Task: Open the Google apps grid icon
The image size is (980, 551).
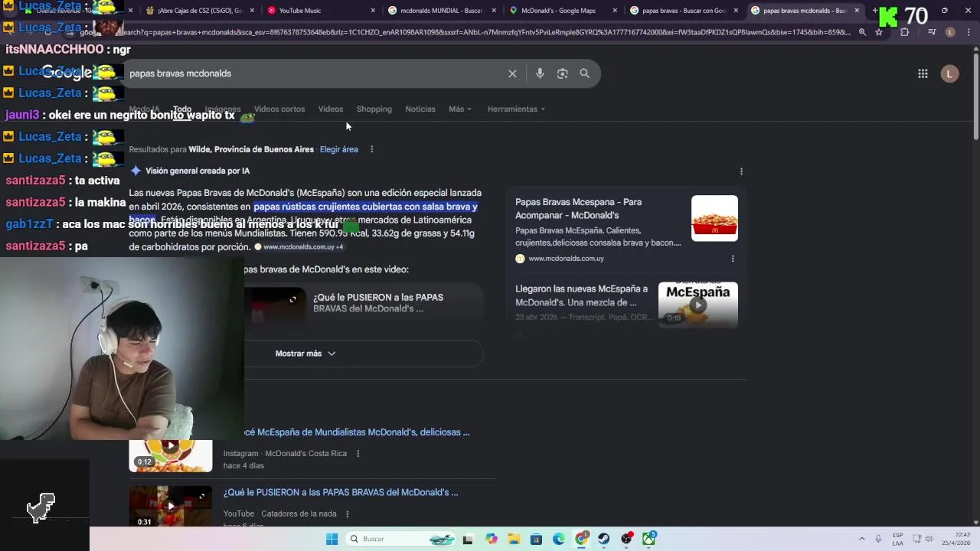Action: click(923, 73)
